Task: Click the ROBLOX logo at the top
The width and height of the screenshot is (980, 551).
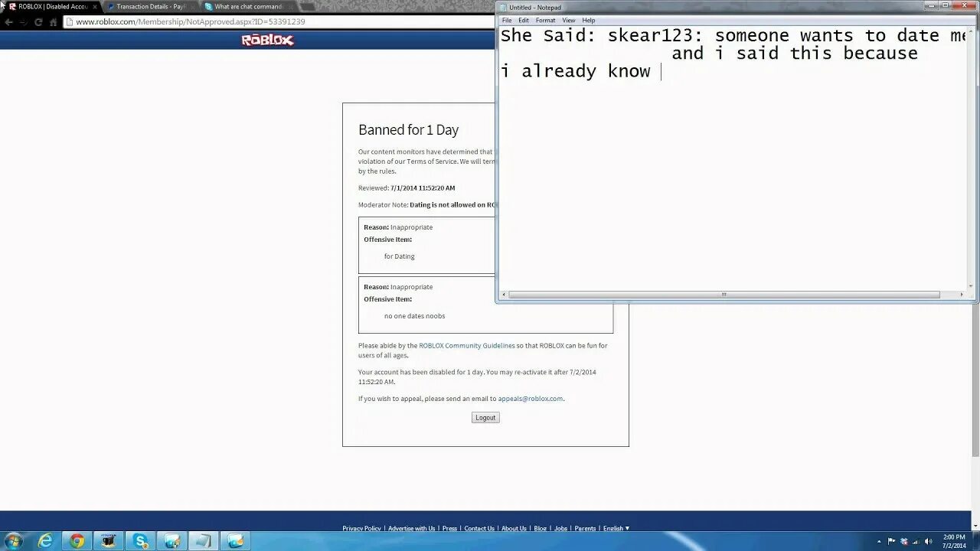Action: (266, 39)
